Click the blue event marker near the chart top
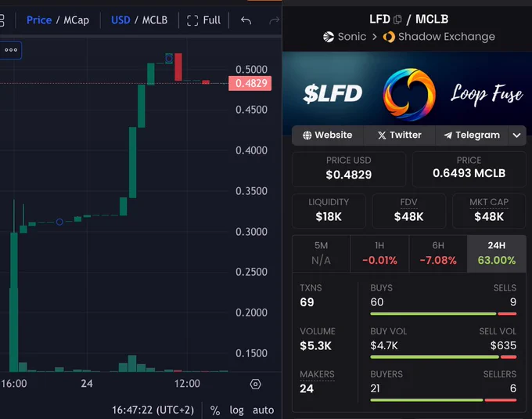Viewport: 532px width, 419px height. click(169, 59)
